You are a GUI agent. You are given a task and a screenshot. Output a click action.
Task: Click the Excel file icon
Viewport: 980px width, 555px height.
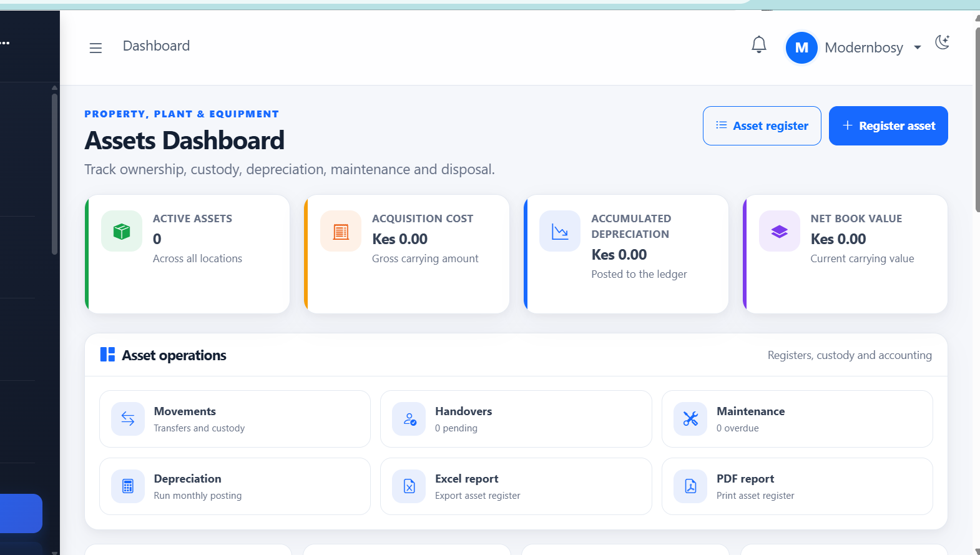pos(409,486)
